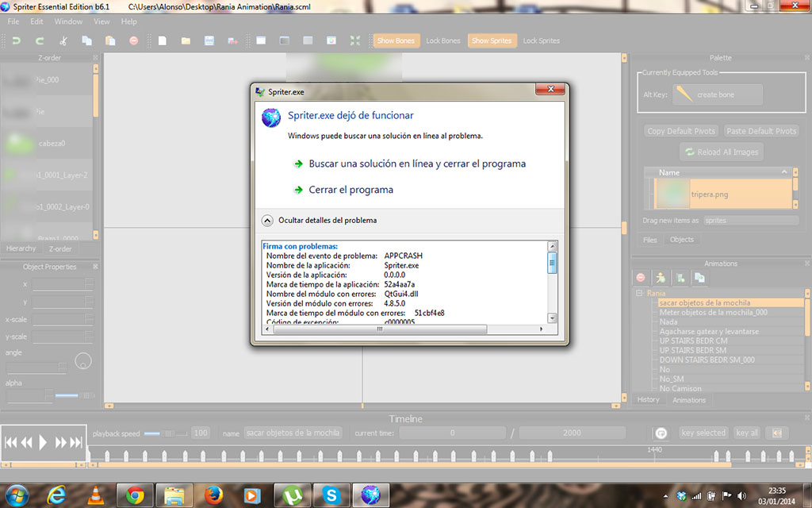The height and width of the screenshot is (508, 812).
Task: Select the cabeza0 entry in the Z-order list
Action: (x=47, y=143)
